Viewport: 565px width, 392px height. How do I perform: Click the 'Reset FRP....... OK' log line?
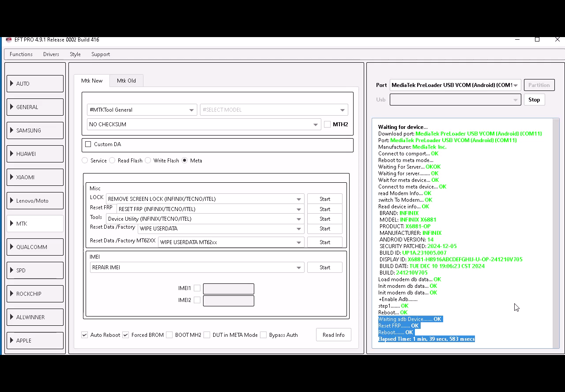tap(399, 326)
